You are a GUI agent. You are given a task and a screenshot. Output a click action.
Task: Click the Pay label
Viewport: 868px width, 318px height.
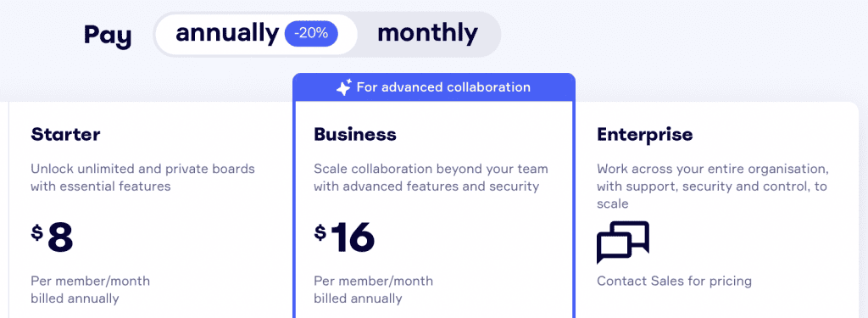click(108, 35)
